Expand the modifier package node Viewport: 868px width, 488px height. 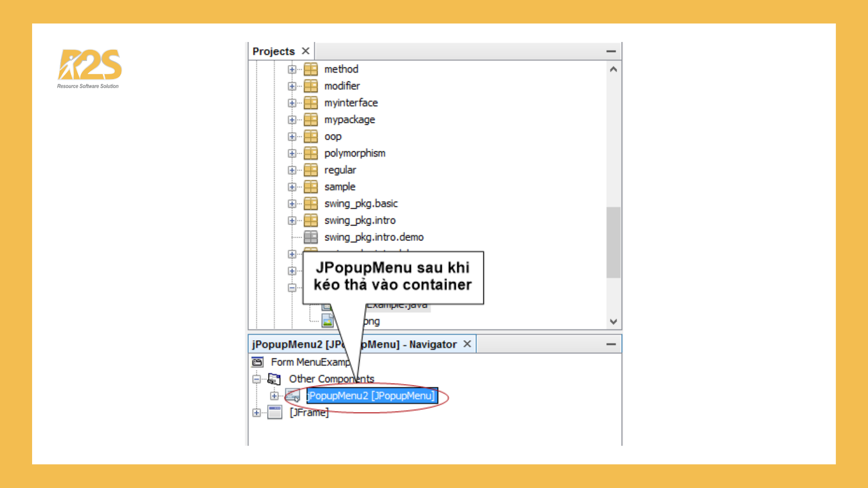tap(292, 86)
